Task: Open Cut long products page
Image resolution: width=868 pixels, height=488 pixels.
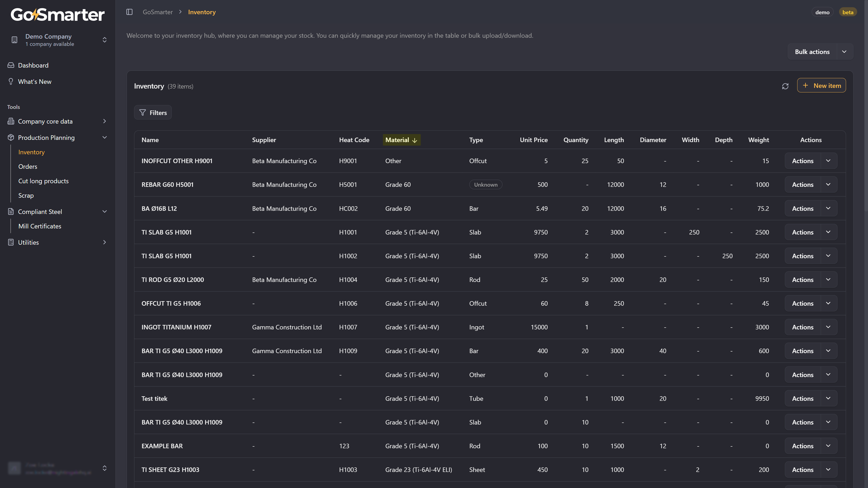Action: pyautogui.click(x=43, y=181)
